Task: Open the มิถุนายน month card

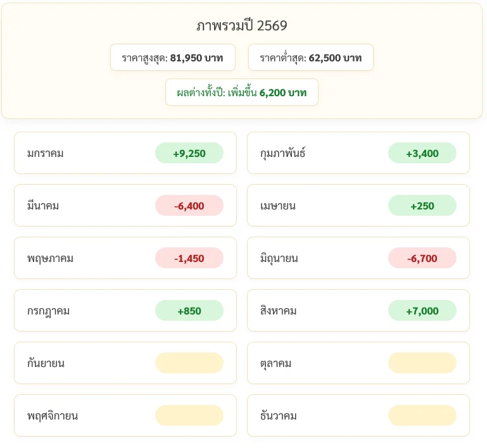Action: coord(358,258)
